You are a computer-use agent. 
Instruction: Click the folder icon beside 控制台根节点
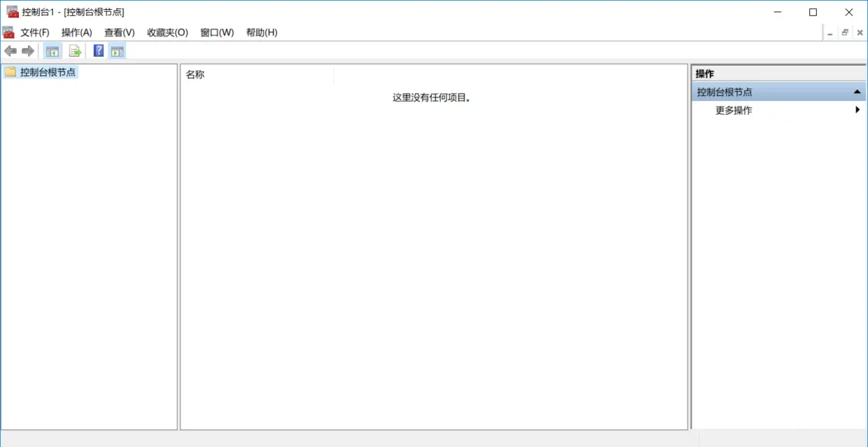(10, 71)
